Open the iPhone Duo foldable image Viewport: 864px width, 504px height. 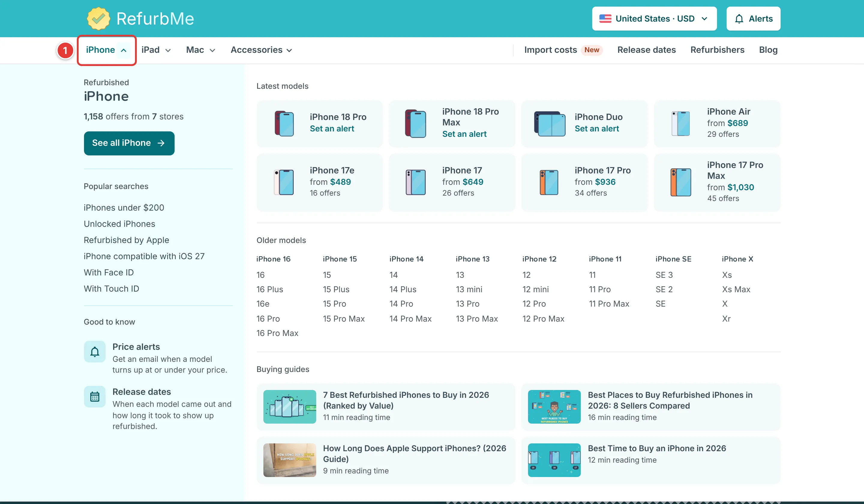click(550, 123)
